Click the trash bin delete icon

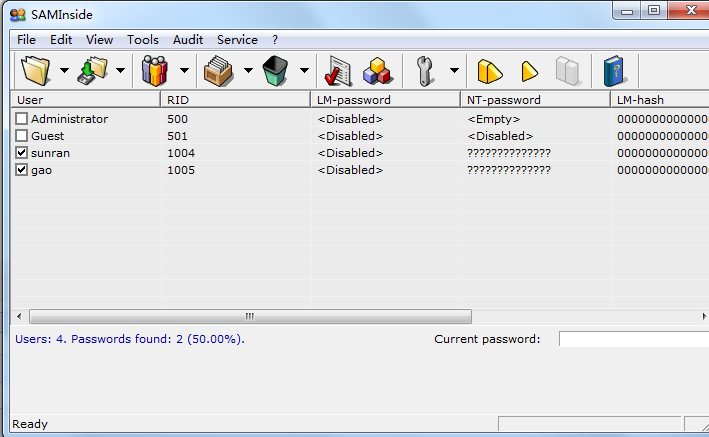[x=275, y=71]
